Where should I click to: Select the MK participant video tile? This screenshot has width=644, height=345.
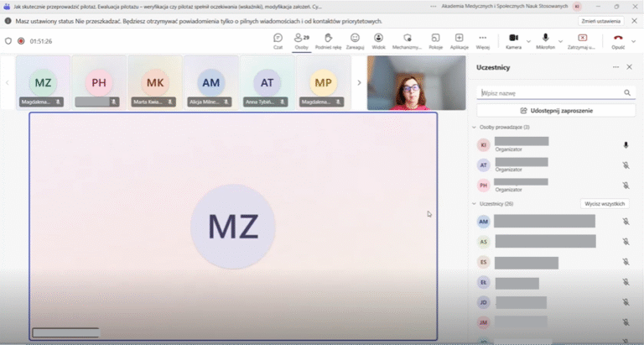(155, 82)
